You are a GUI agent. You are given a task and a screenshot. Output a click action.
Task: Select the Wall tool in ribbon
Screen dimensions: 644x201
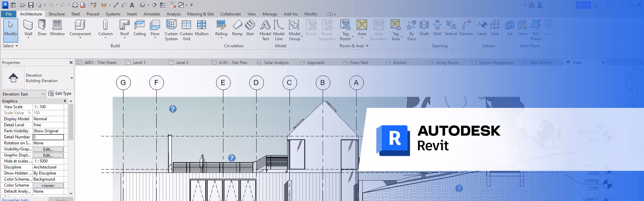click(28, 27)
